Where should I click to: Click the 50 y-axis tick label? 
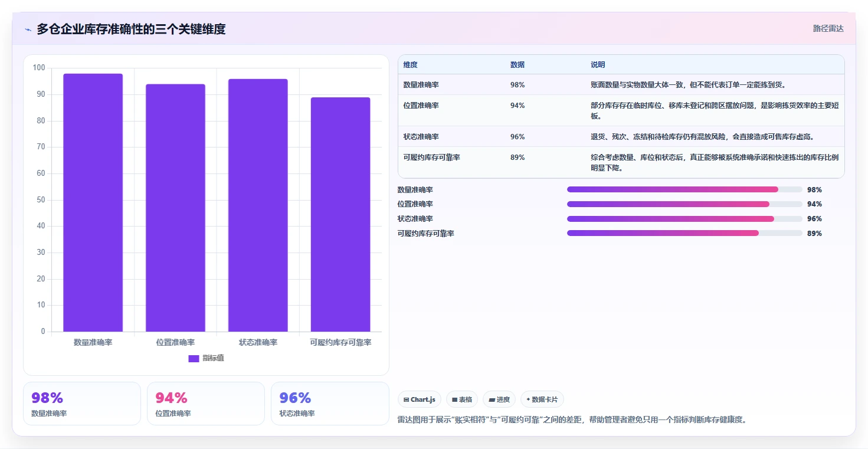click(41, 200)
